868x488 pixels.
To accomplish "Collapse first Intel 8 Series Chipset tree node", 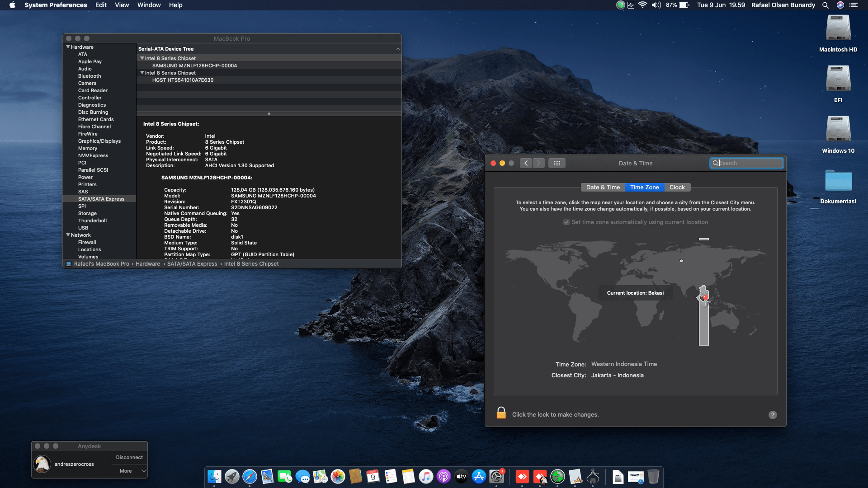I will [142, 58].
